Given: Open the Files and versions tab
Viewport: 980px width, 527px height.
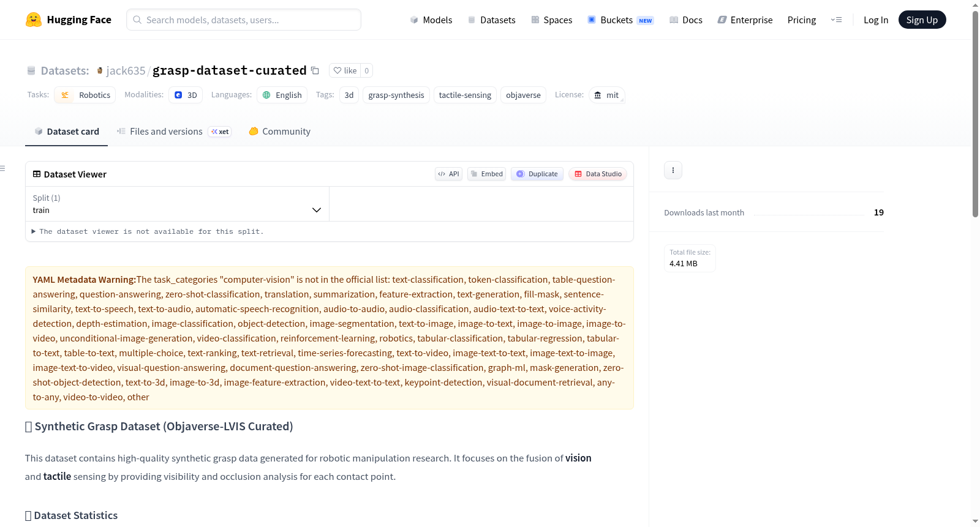Looking at the screenshot, I should (x=174, y=131).
